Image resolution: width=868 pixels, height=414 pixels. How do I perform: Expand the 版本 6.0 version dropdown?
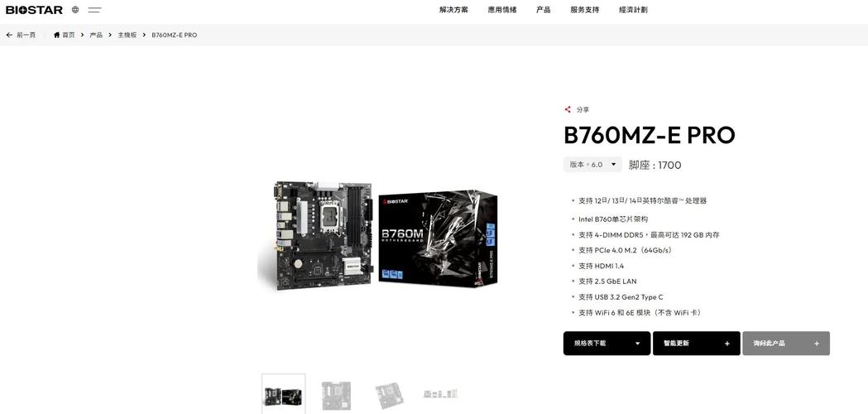(593, 165)
